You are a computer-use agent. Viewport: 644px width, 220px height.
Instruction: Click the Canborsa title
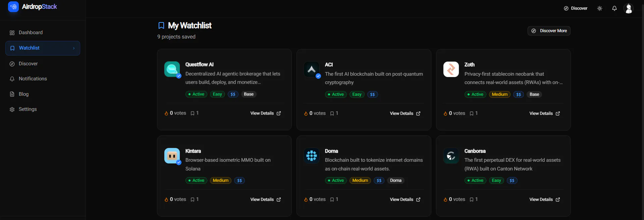point(475,151)
